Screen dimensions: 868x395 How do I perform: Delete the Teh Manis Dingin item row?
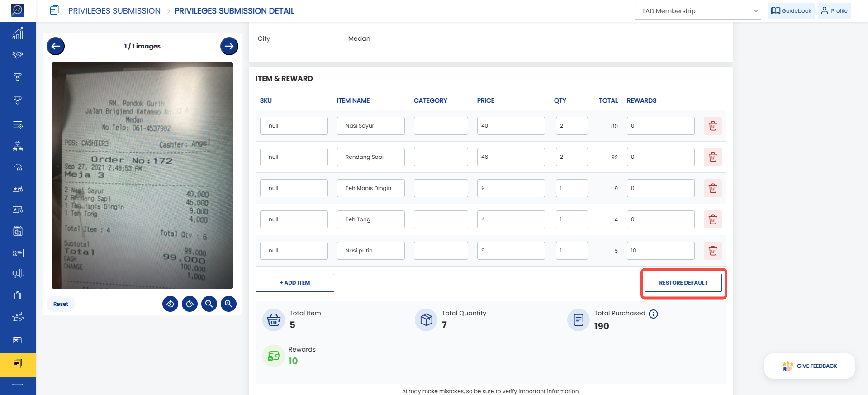(x=713, y=188)
